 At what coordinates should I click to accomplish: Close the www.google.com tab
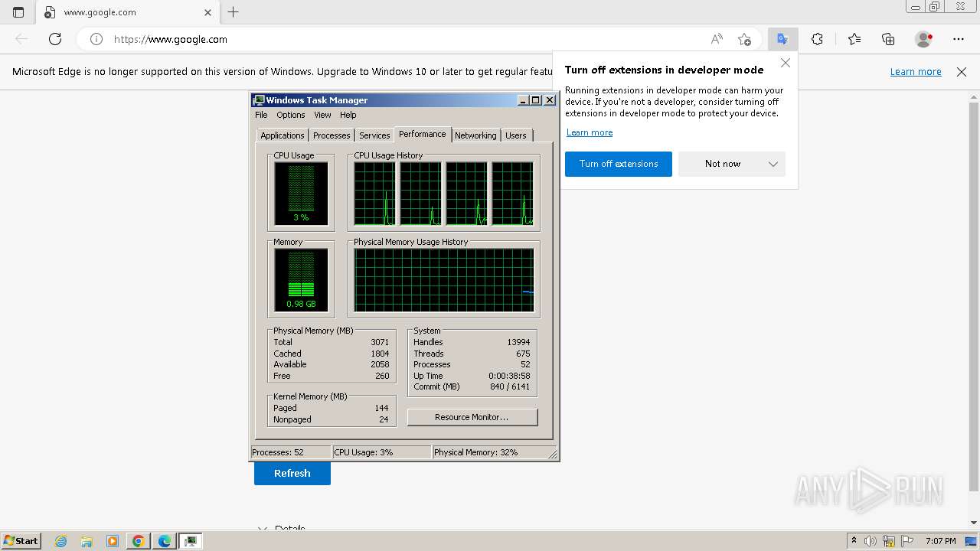click(207, 12)
